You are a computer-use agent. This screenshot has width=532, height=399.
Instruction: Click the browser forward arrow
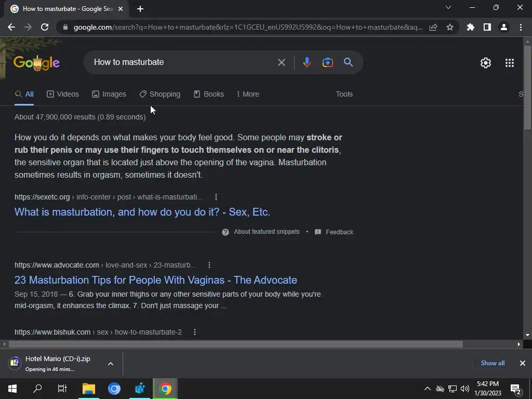(28, 27)
